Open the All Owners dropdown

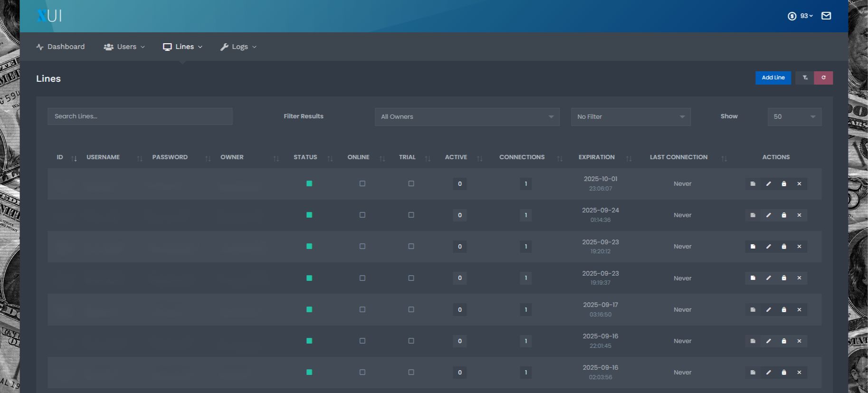[x=467, y=117]
